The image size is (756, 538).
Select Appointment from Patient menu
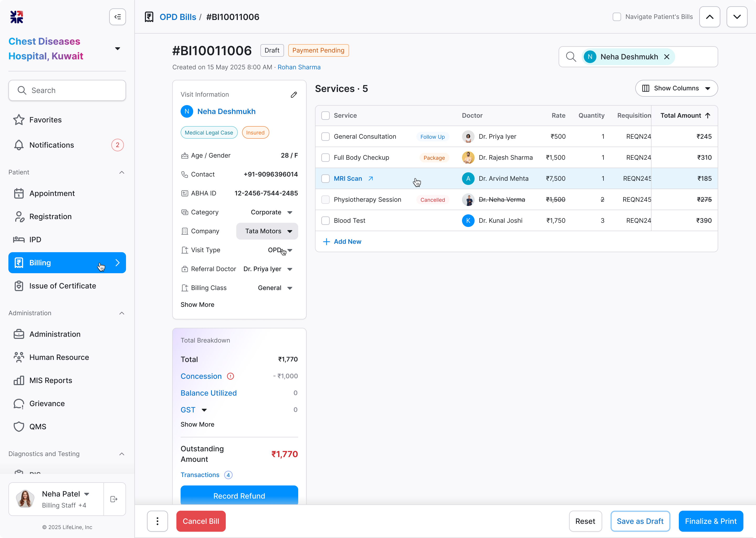click(52, 193)
